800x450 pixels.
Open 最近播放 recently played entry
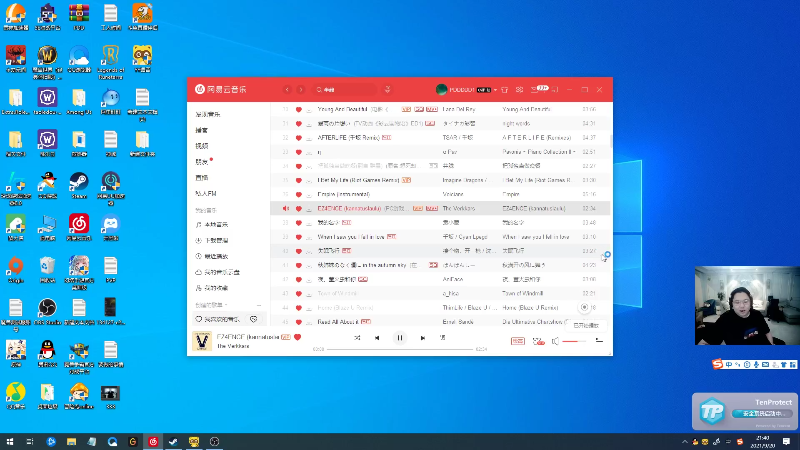212,256
